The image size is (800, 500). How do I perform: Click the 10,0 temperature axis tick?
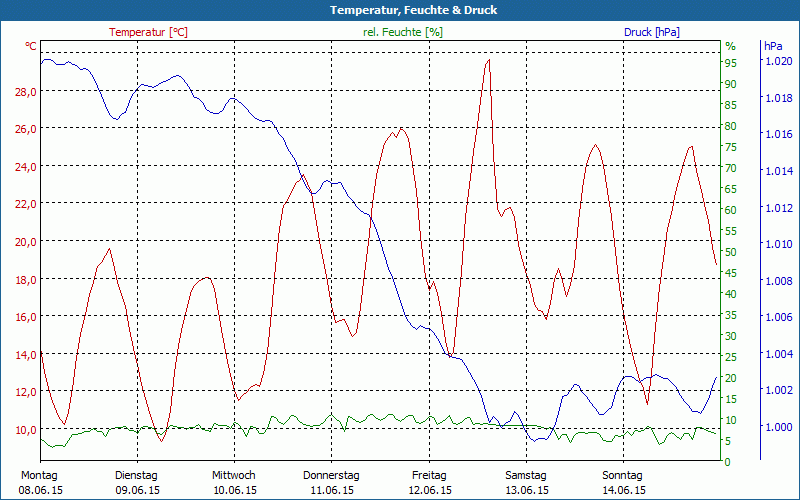(24, 429)
